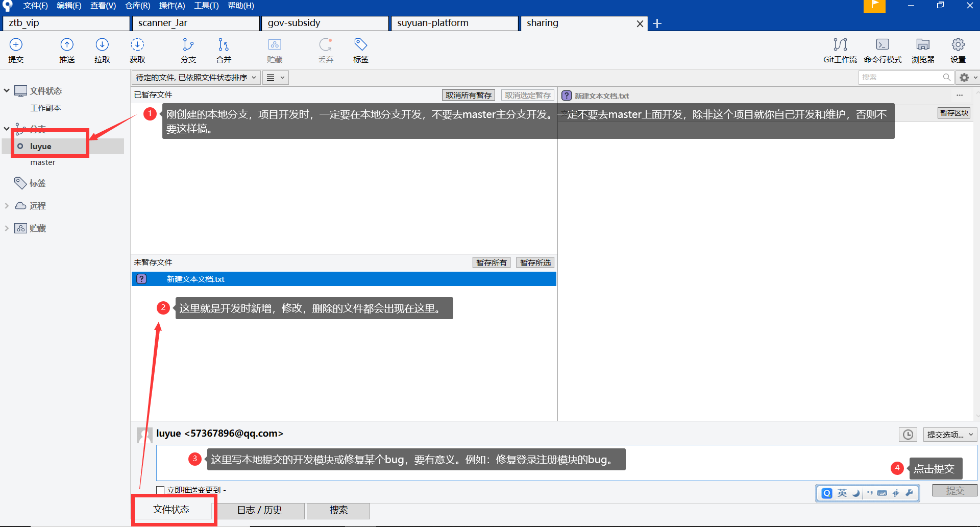Select the master branch
This screenshot has height=527, width=980.
point(43,162)
